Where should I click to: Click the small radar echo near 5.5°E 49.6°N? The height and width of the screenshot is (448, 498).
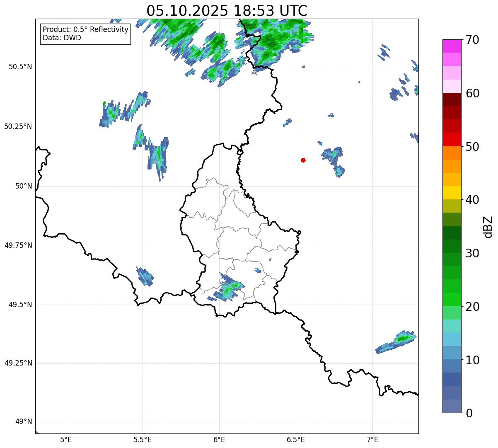[145, 276]
